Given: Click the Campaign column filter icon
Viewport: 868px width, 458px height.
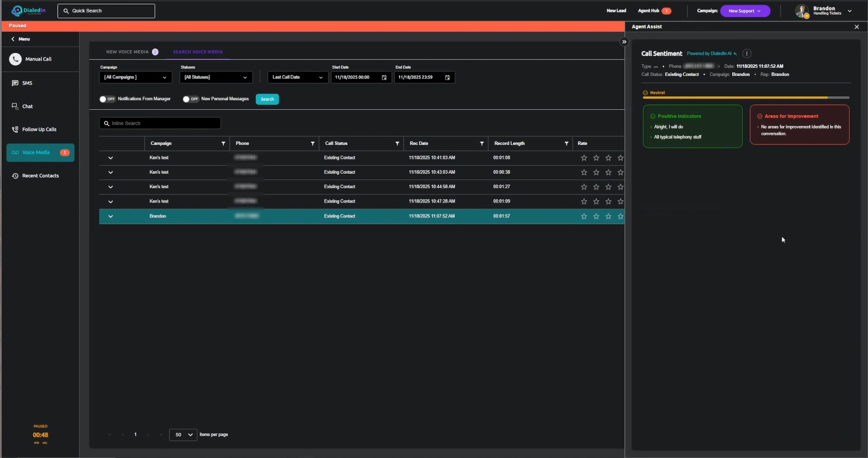Looking at the screenshot, I should [x=223, y=143].
